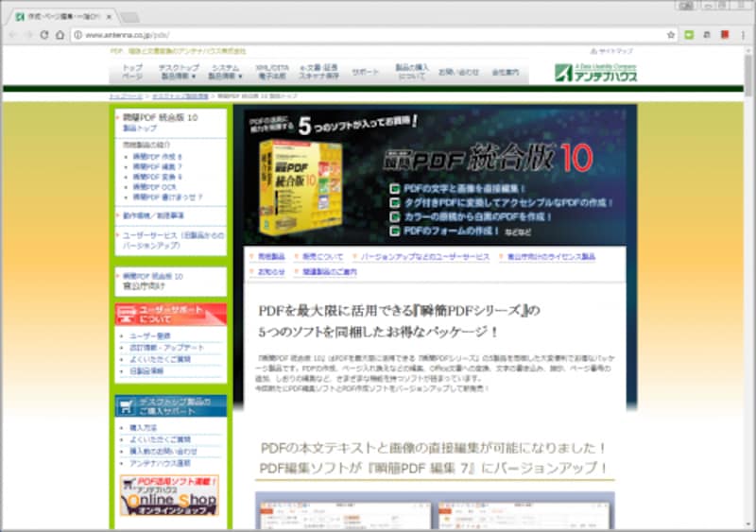The width and height of the screenshot is (756, 532).
Task: Click the shopping cart purchase support banner
Action: click(x=171, y=406)
